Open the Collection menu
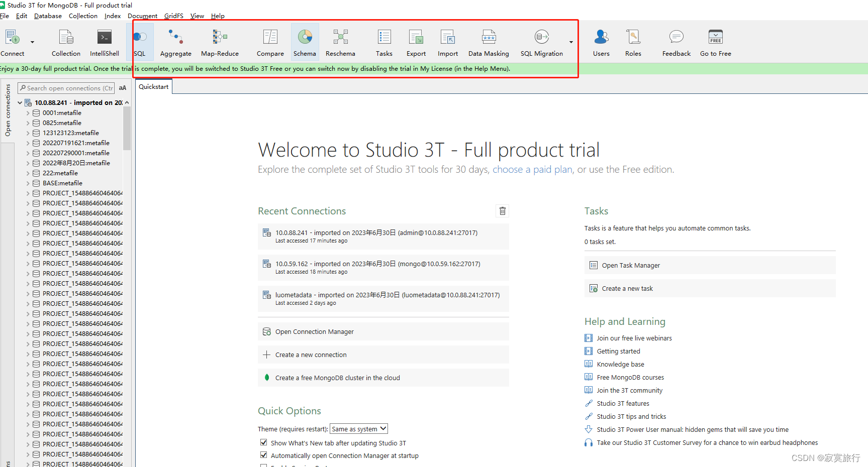 point(83,16)
